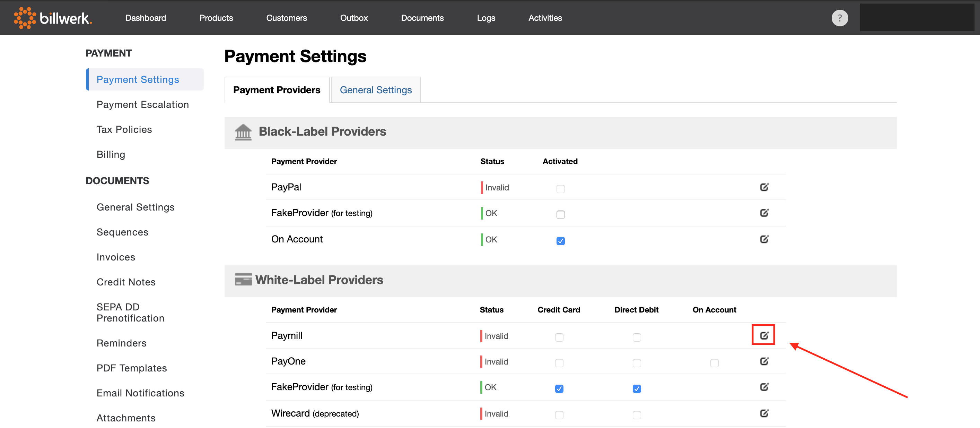Open Credit Notes in sidebar
The width and height of the screenshot is (980, 428).
pyautogui.click(x=126, y=282)
